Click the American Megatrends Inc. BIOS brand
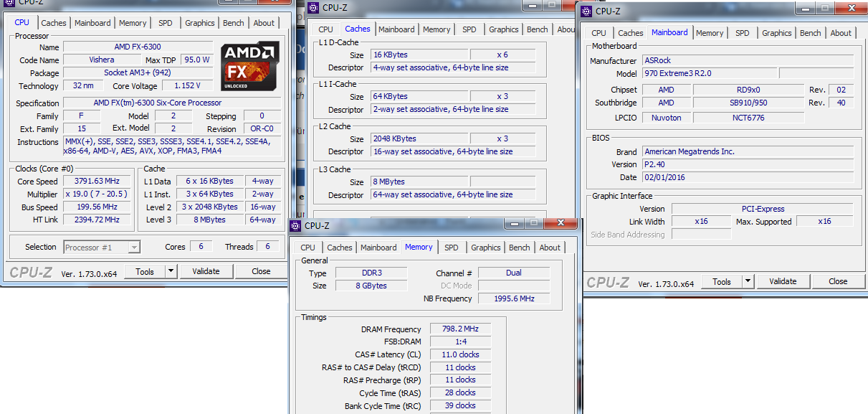This screenshot has height=414, width=868. [748, 151]
